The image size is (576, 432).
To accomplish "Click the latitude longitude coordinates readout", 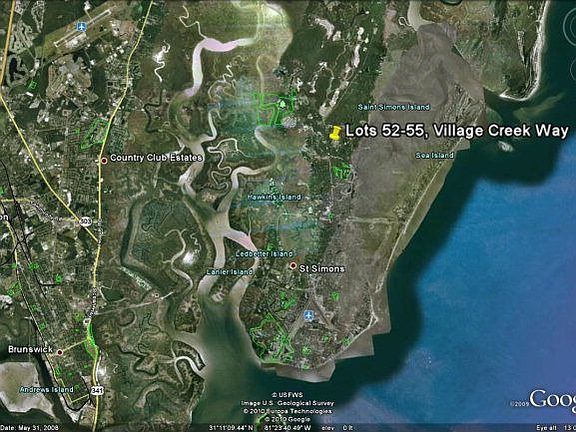I will [x=260, y=428].
